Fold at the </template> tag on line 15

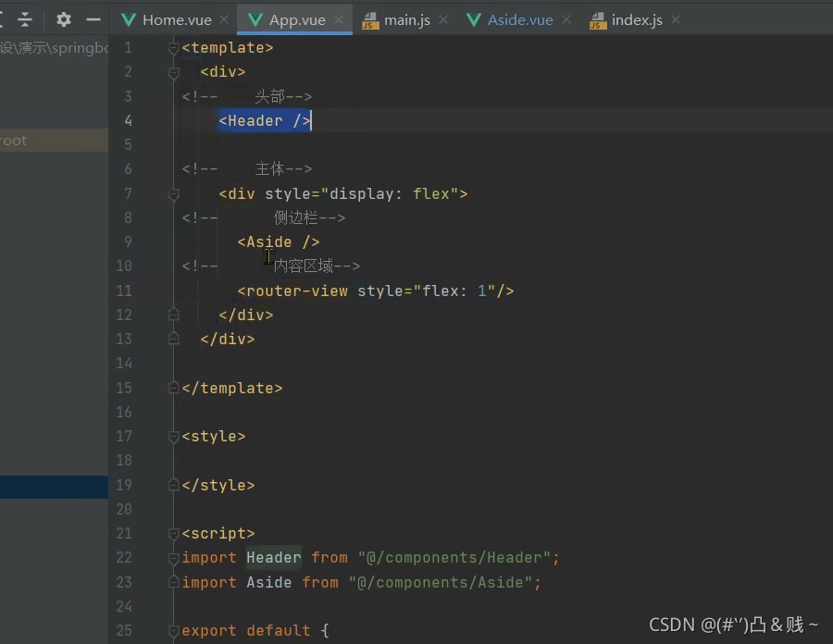[173, 388]
